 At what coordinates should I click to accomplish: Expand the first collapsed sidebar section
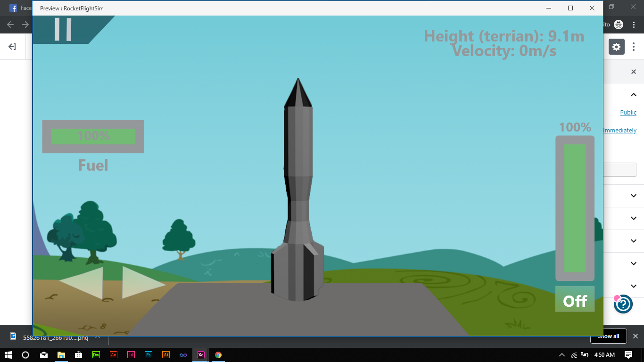click(x=634, y=196)
